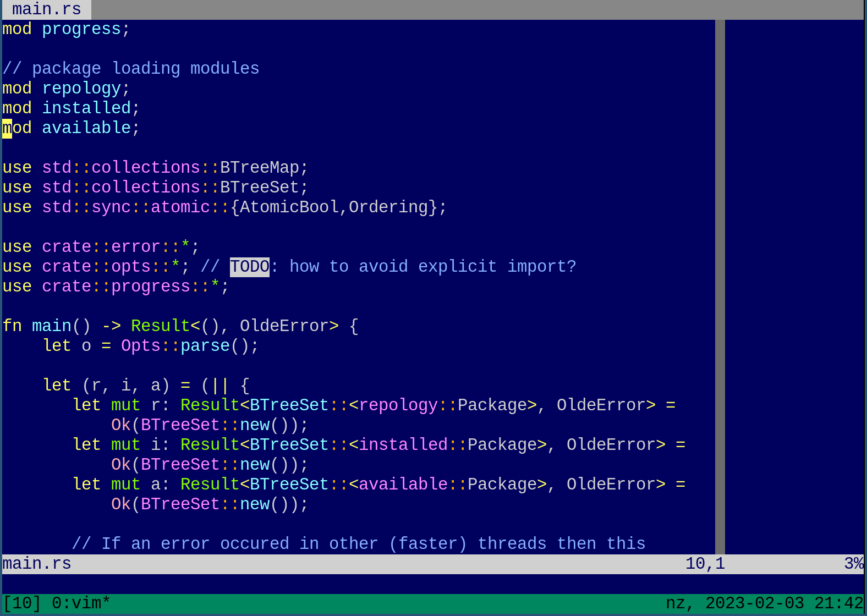Click 'crate::opts' in the use line
Screen dimensions: 867x616
[x=96, y=267]
